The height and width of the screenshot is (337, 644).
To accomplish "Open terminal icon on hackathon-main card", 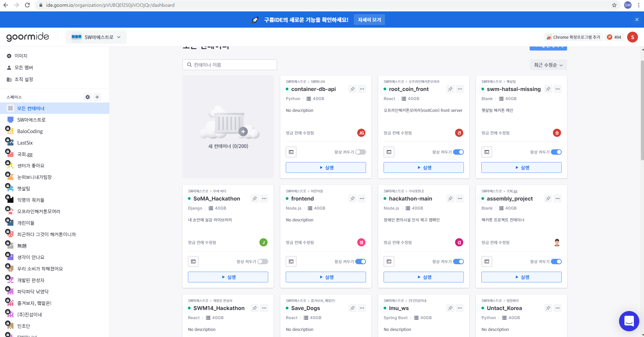I will [389, 262].
